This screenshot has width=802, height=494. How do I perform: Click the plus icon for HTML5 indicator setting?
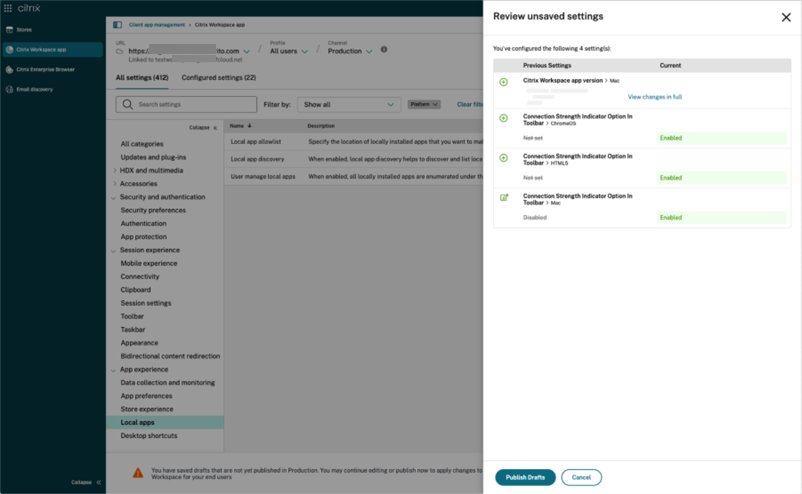coord(503,158)
